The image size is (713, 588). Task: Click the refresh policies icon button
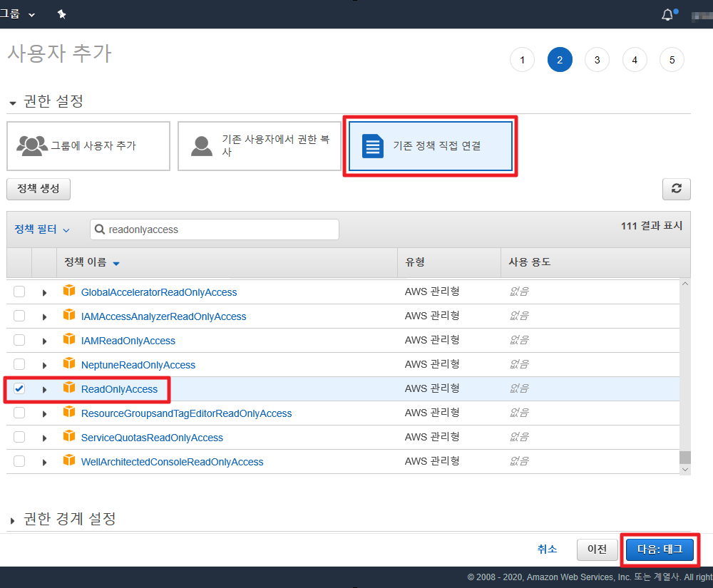click(676, 189)
